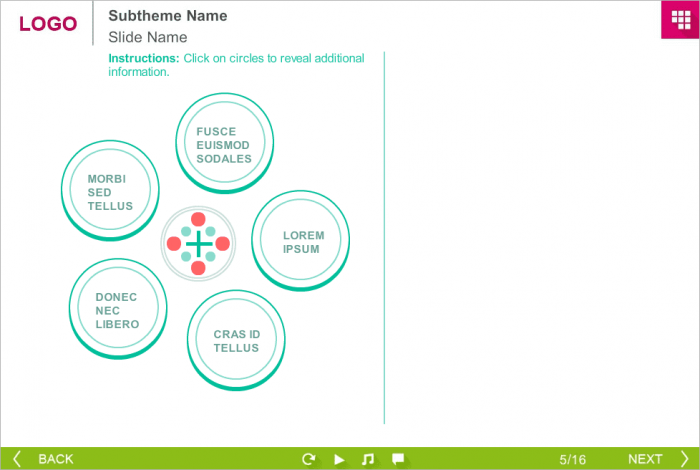Click the 5/16 slide counter

coord(573,459)
